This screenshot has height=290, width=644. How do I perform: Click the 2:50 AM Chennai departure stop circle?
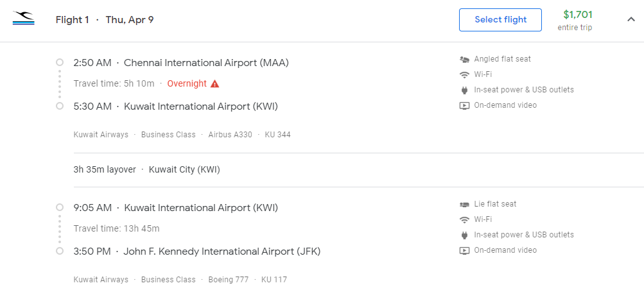tap(60, 62)
